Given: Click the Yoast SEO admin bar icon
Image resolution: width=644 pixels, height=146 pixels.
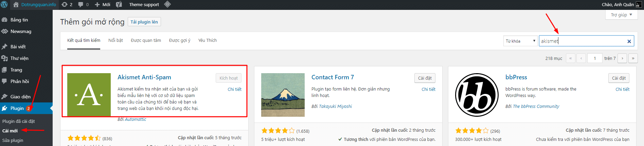Looking at the screenshot, I should pos(119,4).
